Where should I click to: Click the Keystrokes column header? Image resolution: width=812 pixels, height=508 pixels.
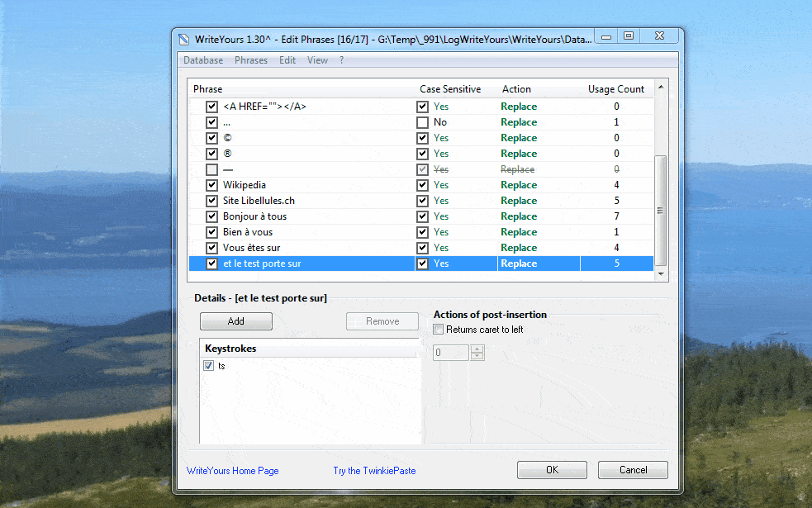click(x=310, y=349)
